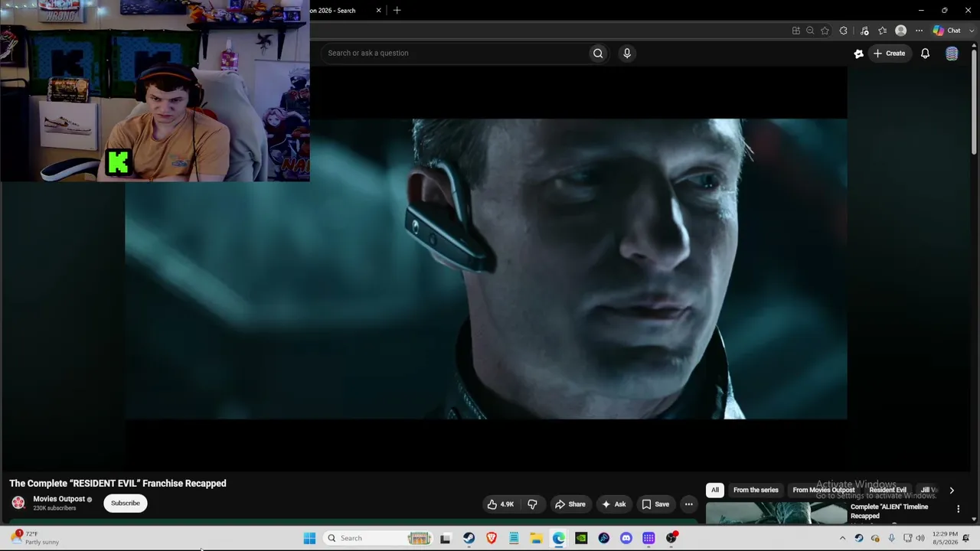
Task: Open the browser profile avatar
Action: pos(901,31)
